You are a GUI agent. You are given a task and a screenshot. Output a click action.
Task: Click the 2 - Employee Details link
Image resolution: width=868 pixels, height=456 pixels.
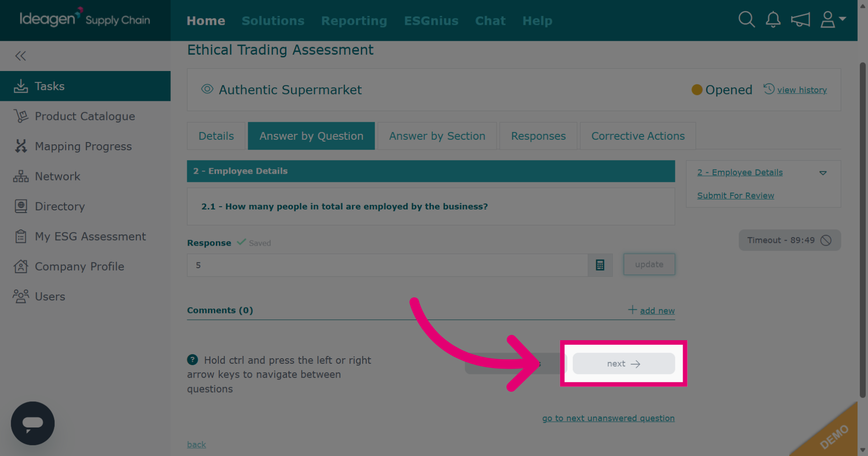740,172
